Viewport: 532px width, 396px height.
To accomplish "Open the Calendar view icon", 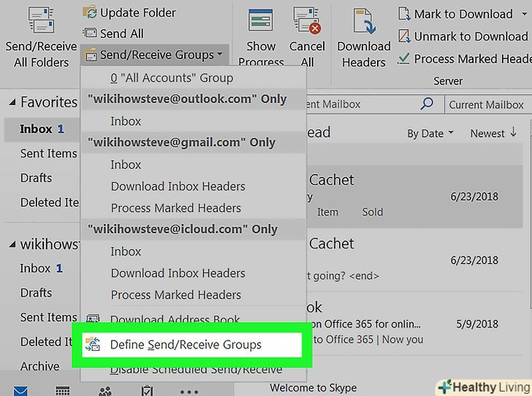I will (x=63, y=391).
